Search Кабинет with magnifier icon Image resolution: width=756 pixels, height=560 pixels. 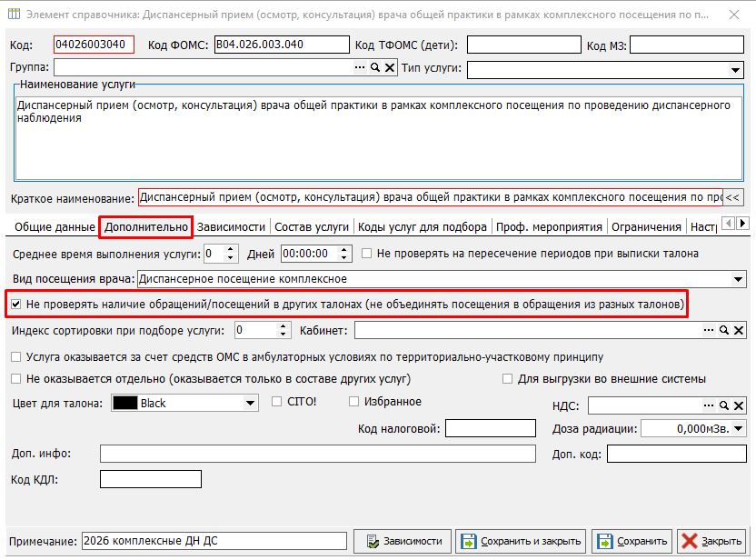[723, 330]
